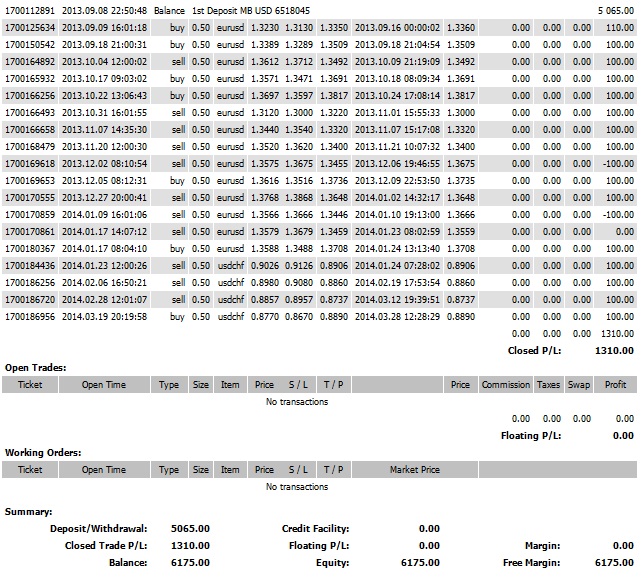This screenshot has width=641, height=585.
Task: Click the Profit column header
Action: tap(615, 385)
